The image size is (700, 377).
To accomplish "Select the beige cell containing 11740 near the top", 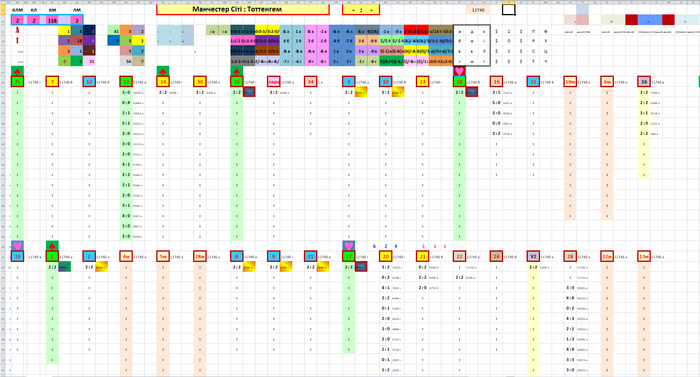I will 478,10.
